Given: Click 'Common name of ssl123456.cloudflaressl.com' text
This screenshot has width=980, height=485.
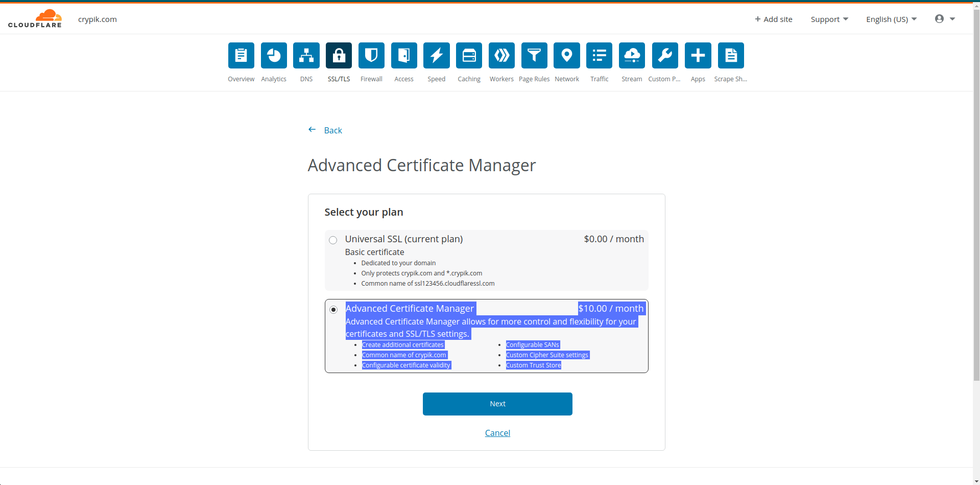Looking at the screenshot, I should (x=428, y=284).
